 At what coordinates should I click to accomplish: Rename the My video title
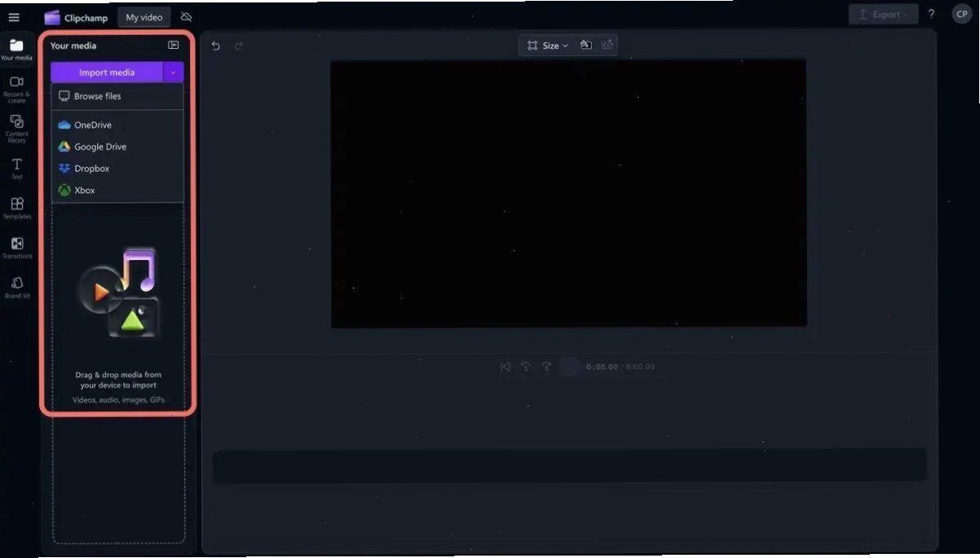pos(144,17)
